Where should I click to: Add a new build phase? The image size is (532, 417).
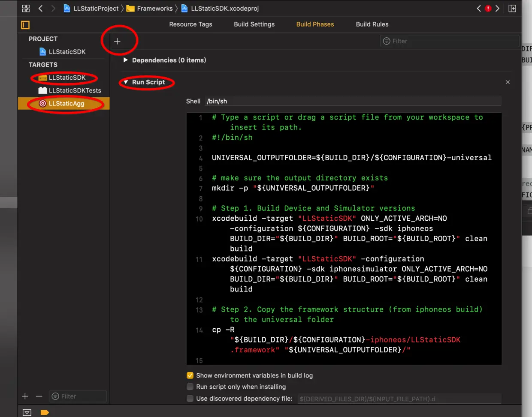tap(117, 41)
